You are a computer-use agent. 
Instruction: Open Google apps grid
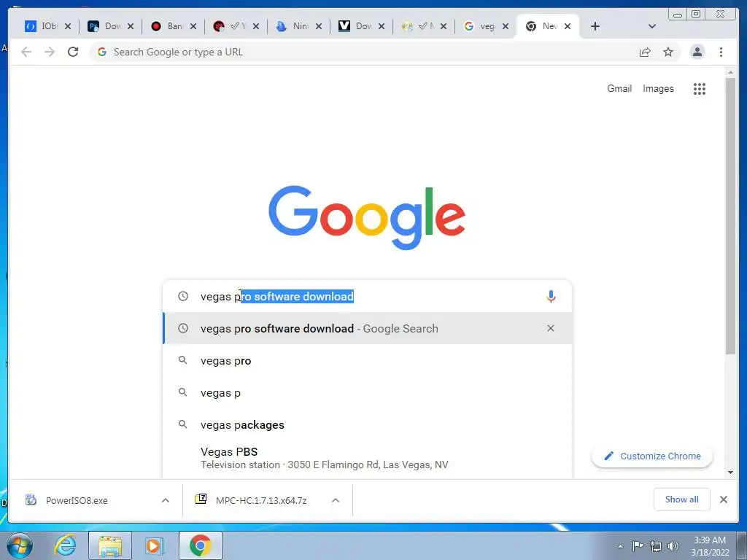pyautogui.click(x=699, y=88)
